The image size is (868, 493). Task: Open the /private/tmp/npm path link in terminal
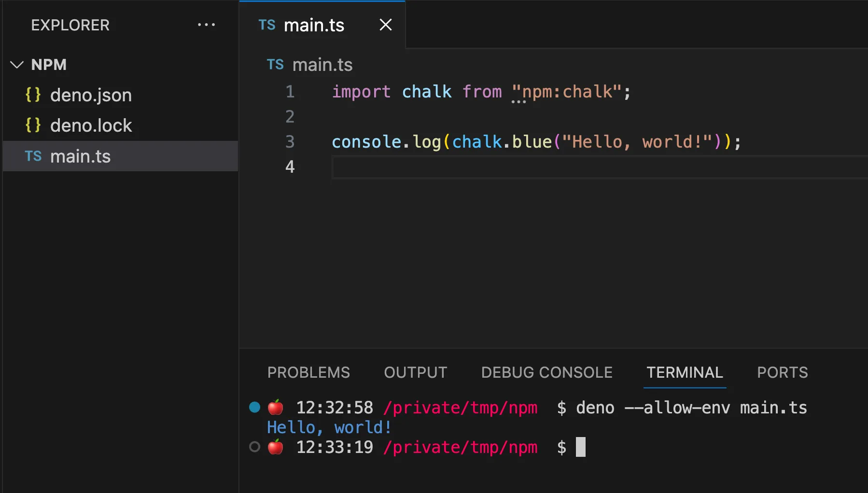[x=461, y=408]
